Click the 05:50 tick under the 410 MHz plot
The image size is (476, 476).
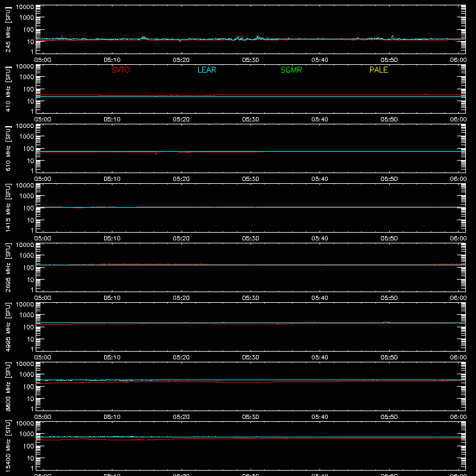coord(389,120)
